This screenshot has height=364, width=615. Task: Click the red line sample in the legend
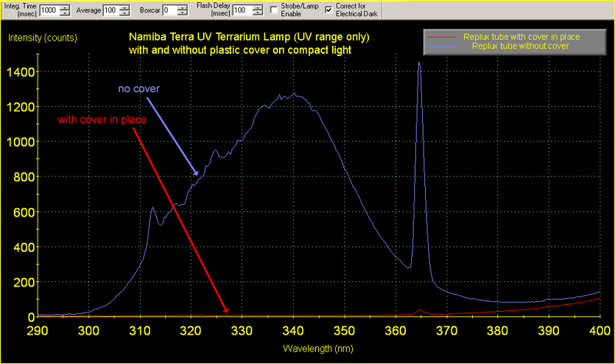point(441,37)
